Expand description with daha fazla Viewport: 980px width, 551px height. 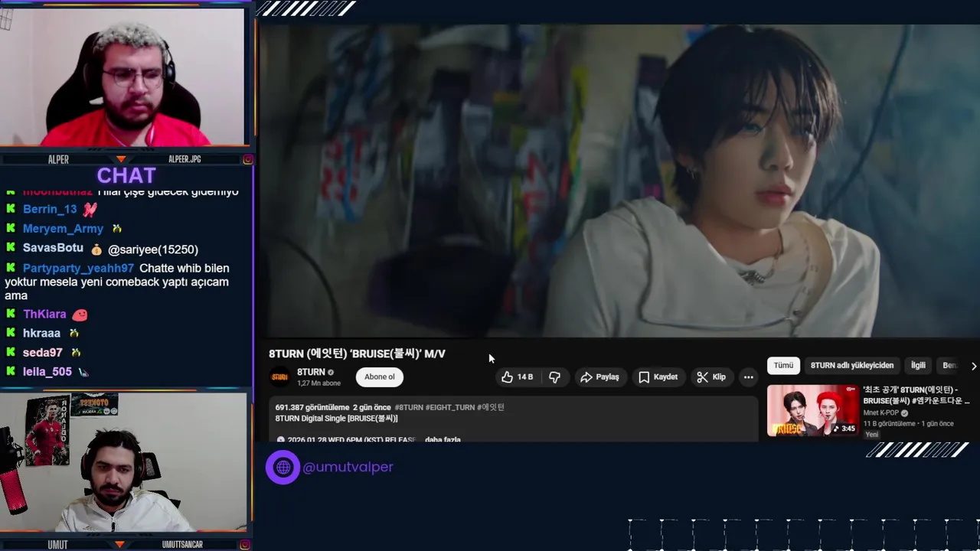coord(443,439)
